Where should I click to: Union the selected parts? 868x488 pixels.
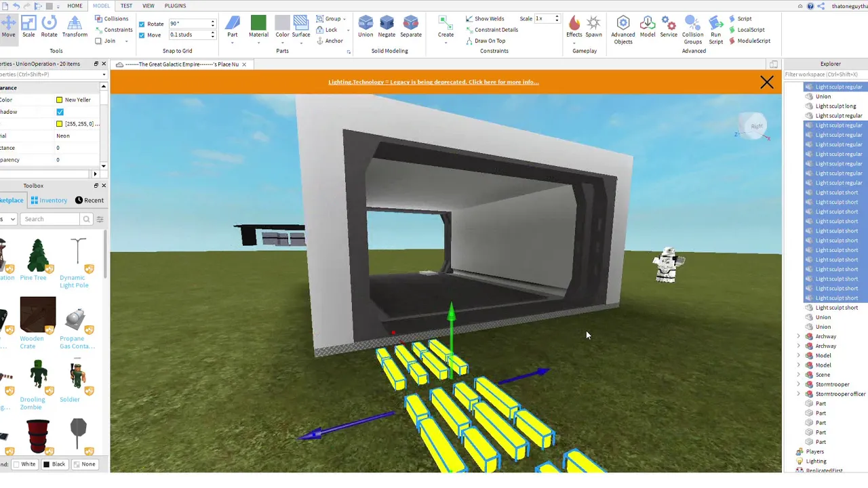tap(366, 26)
